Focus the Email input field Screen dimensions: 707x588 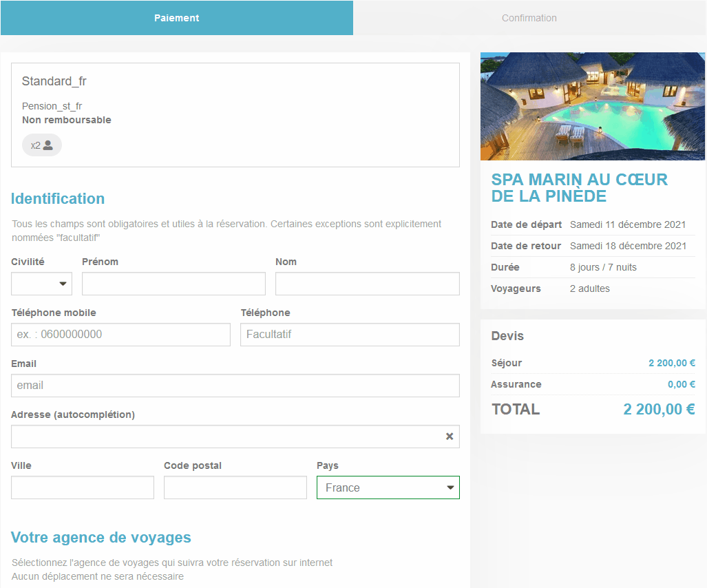(235, 386)
